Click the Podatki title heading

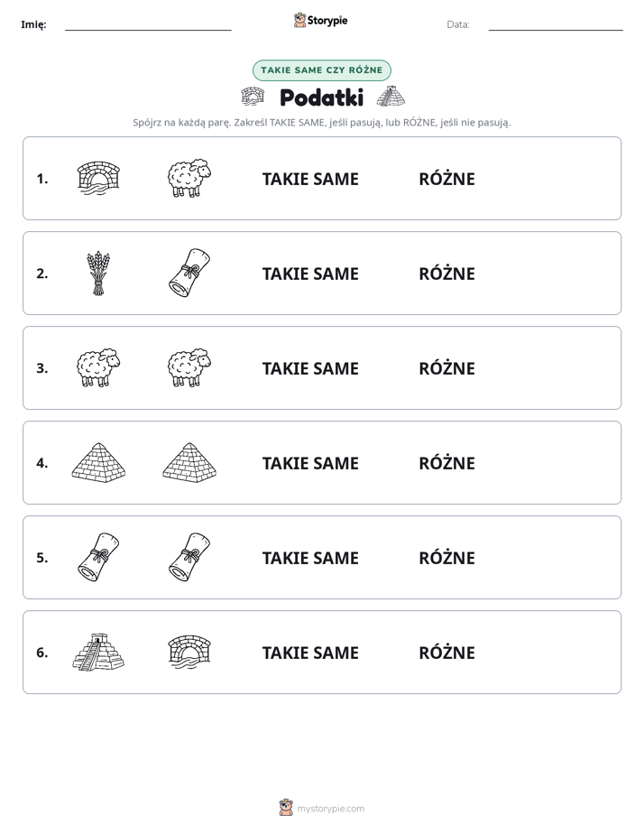[x=321, y=97]
